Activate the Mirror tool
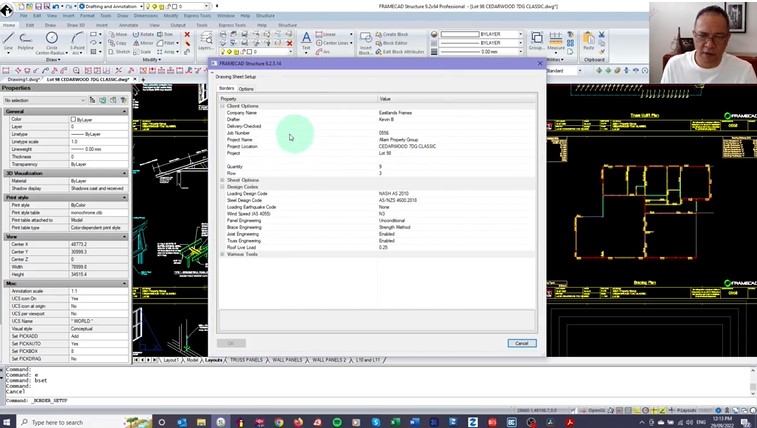This screenshot has width=757, height=428. pos(143,43)
